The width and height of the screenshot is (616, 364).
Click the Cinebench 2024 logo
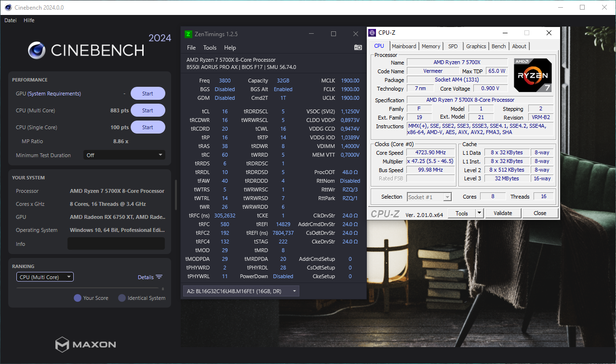point(99,46)
